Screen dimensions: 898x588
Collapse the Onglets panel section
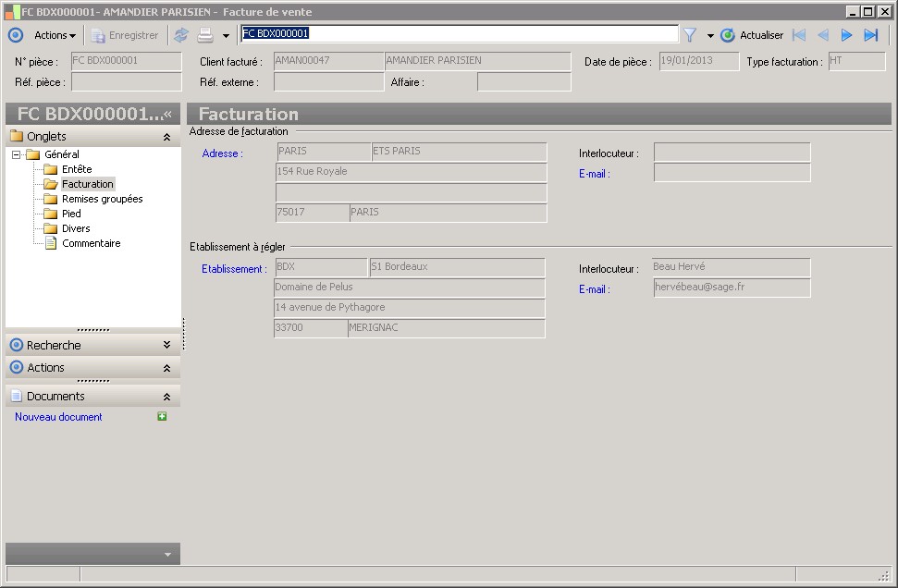coord(166,137)
